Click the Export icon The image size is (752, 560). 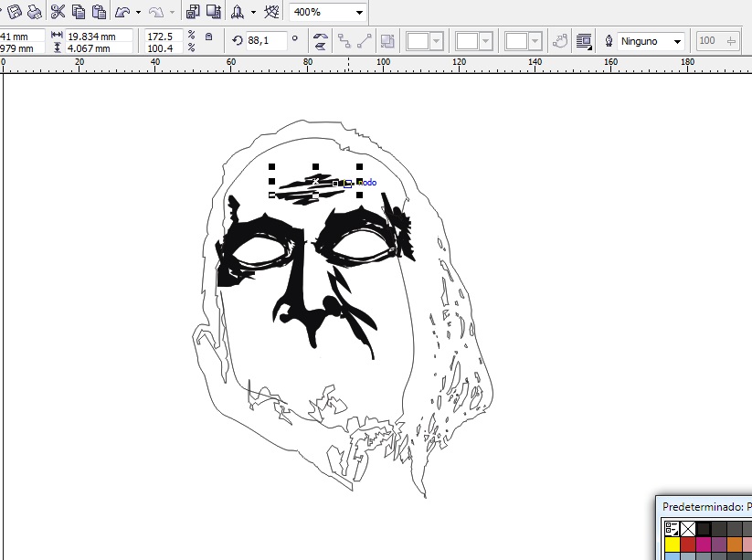pos(214,12)
